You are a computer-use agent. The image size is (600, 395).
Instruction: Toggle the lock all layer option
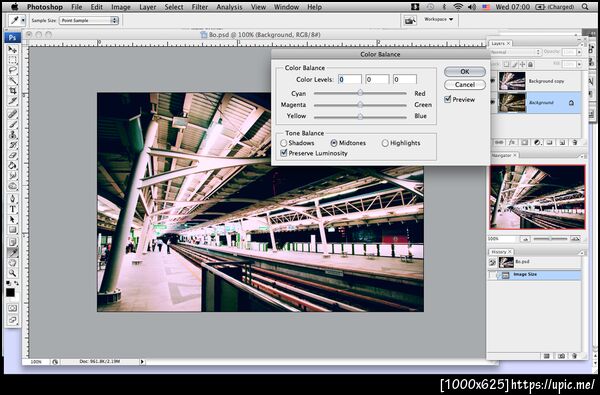530,64
